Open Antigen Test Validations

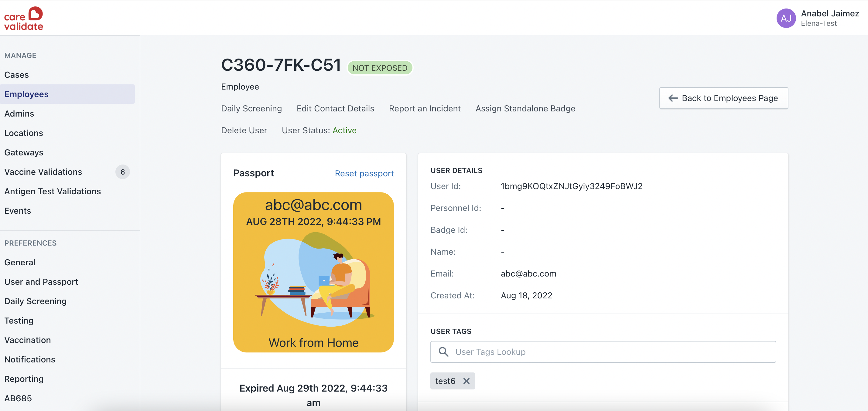53,191
